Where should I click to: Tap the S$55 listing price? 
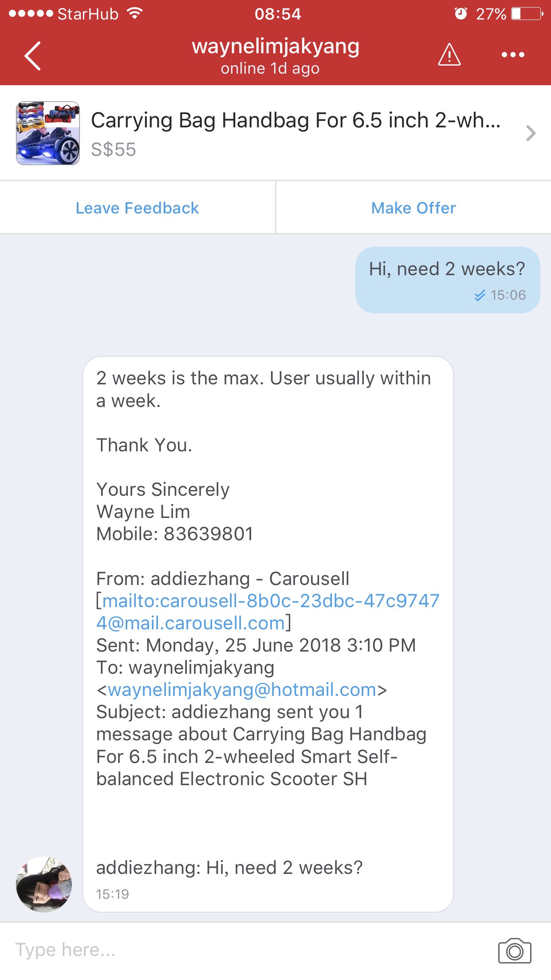coord(114,150)
